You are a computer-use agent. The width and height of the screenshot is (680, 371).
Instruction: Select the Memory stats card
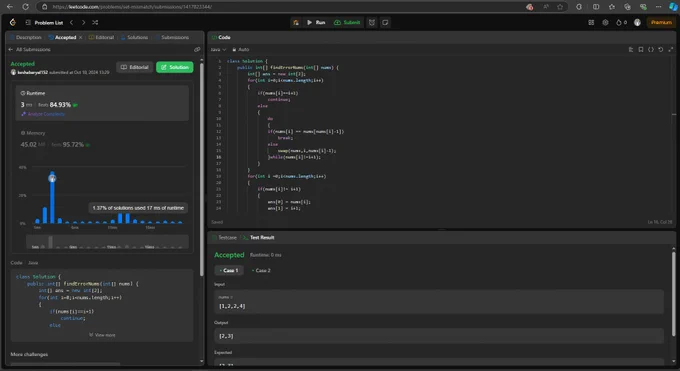coord(102,139)
